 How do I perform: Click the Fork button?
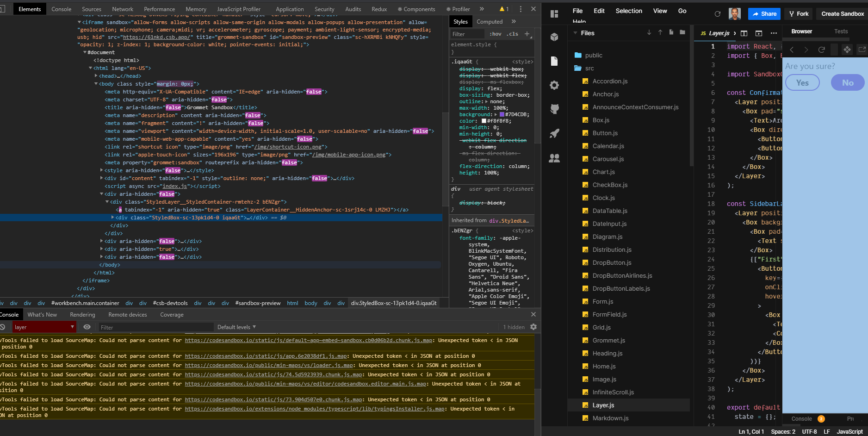pyautogui.click(x=798, y=14)
